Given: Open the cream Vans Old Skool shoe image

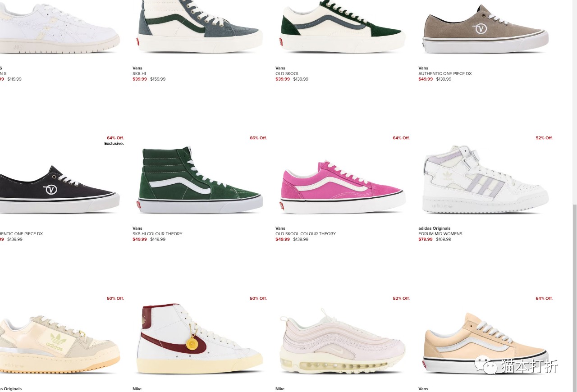Looking at the screenshot, I should pos(343,26).
